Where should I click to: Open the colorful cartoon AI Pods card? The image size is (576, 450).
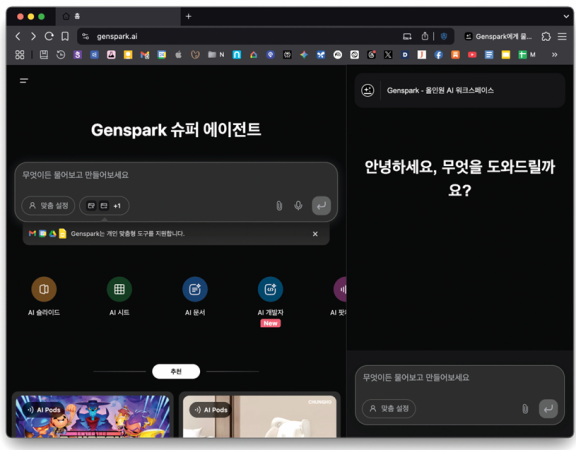[93, 416]
